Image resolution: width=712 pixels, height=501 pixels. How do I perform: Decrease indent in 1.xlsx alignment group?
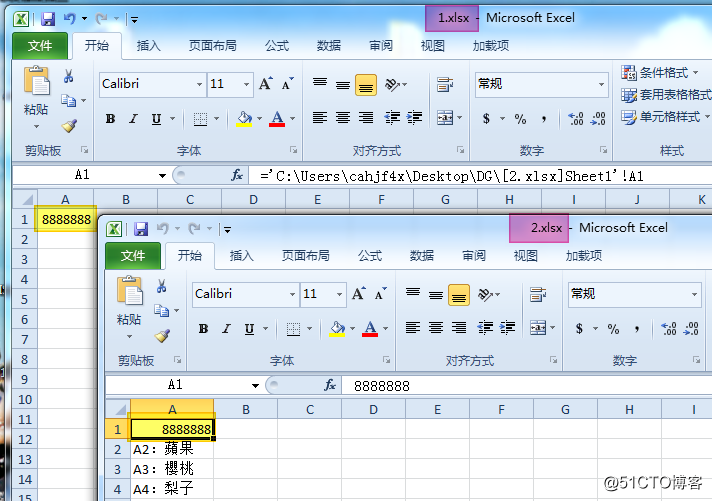pyautogui.click(x=392, y=118)
